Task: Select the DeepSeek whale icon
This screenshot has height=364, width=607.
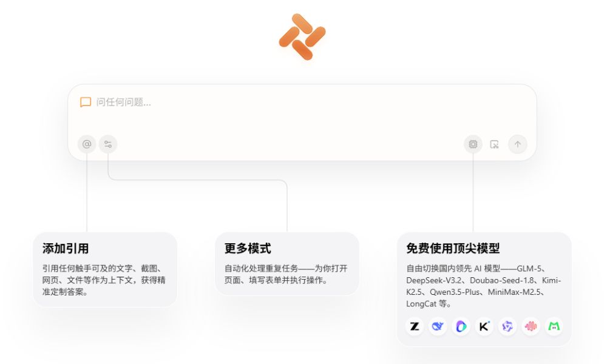Action: [x=438, y=326]
